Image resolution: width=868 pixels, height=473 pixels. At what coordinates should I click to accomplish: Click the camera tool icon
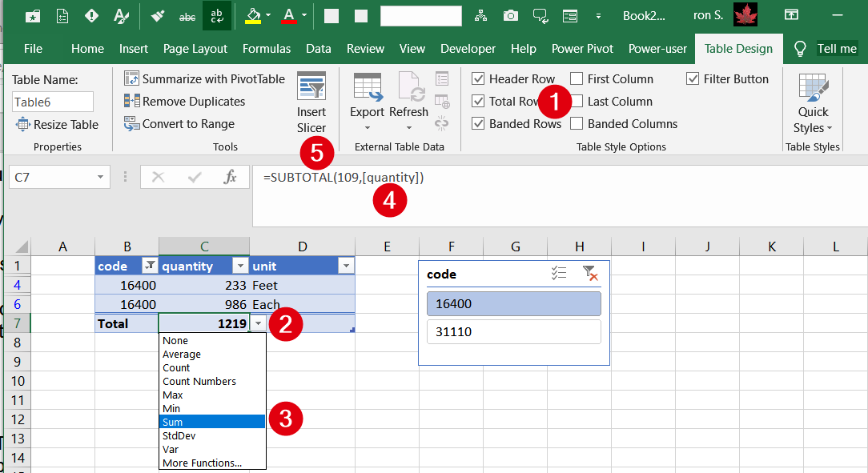(x=510, y=15)
